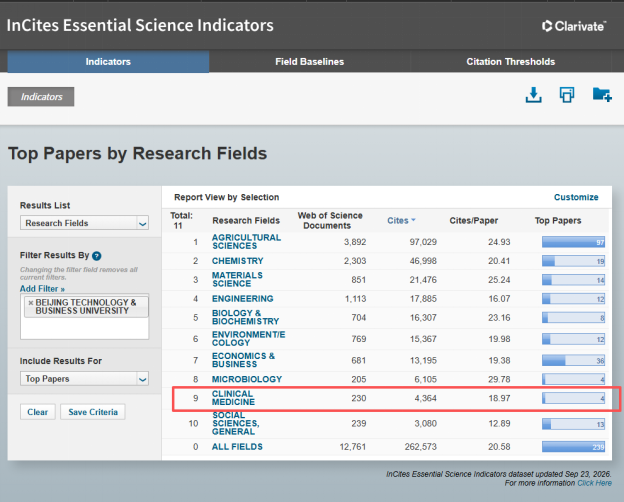Open the Include Results For Top Papers dropdown
The height and width of the screenshot is (502, 624).
coord(84,379)
